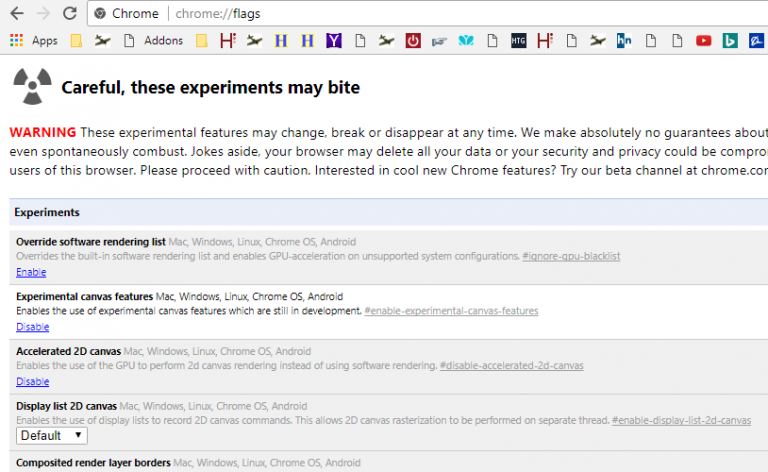Click the forward navigation arrow

[x=43, y=14]
